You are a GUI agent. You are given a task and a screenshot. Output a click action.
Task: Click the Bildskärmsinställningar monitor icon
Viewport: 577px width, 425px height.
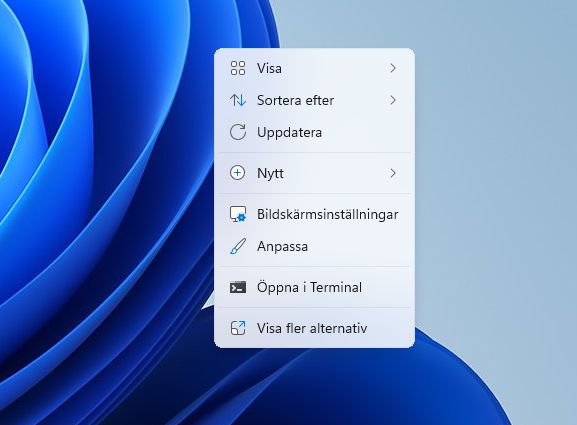pos(238,214)
